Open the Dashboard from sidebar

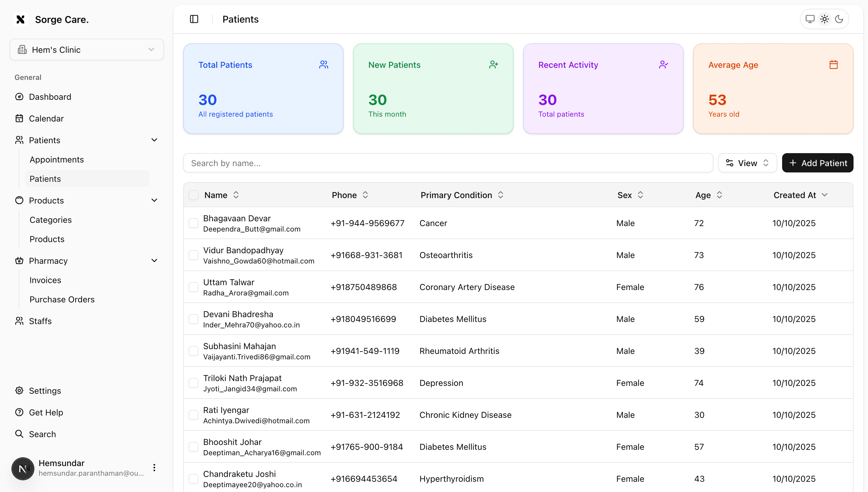(50, 97)
